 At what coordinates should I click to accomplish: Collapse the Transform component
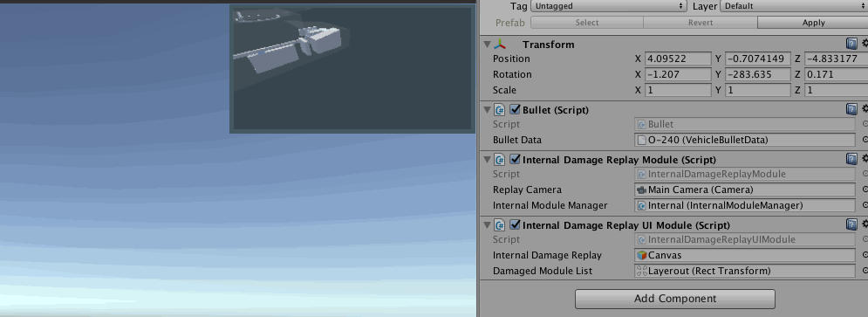(487, 45)
